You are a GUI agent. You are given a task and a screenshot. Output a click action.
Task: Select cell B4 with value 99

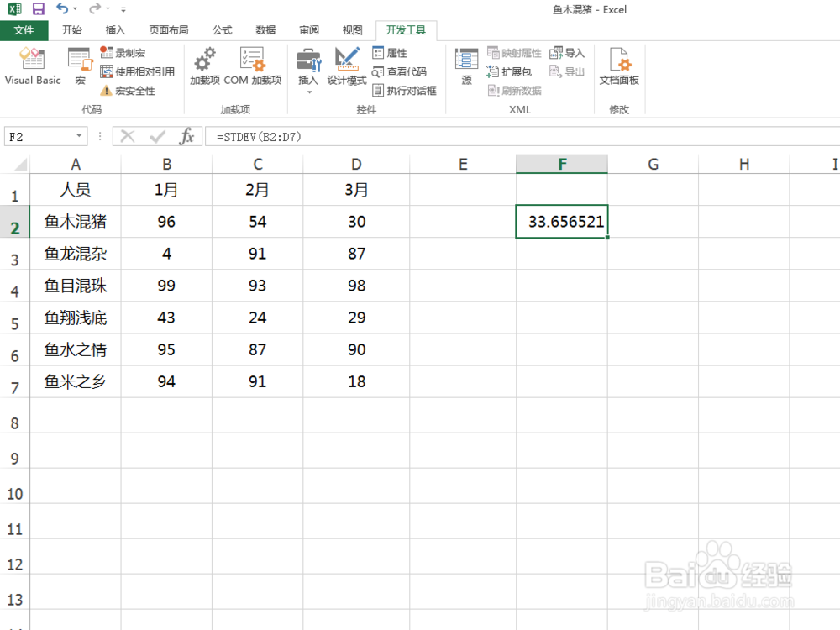click(x=166, y=286)
